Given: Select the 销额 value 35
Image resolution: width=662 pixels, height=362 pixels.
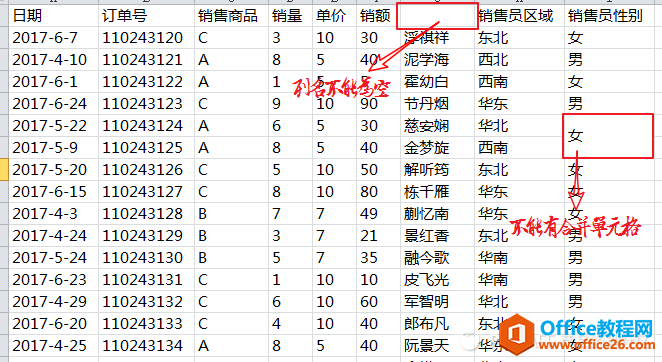Looking at the screenshot, I should 378,258.
